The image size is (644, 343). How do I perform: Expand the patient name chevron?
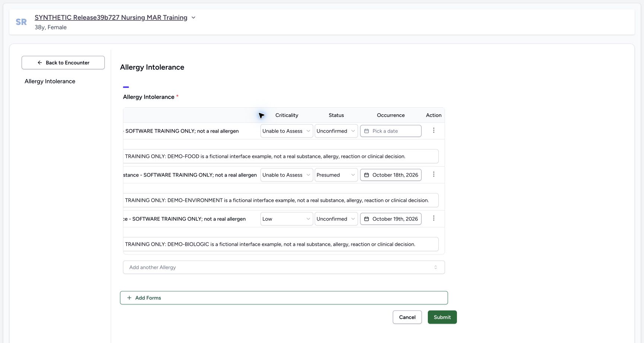[x=193, y=18]
